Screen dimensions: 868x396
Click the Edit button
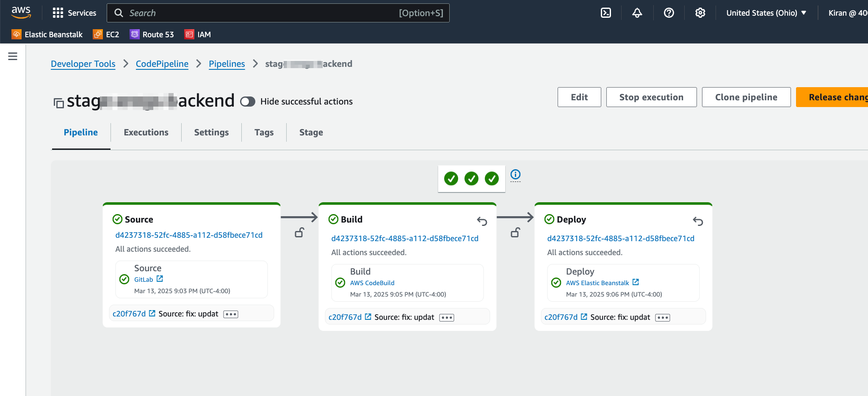pyautogui.click(x=579, y=97)
